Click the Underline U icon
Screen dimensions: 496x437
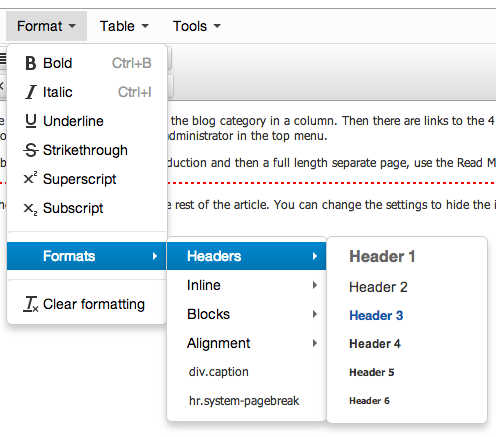coord(31,121)
